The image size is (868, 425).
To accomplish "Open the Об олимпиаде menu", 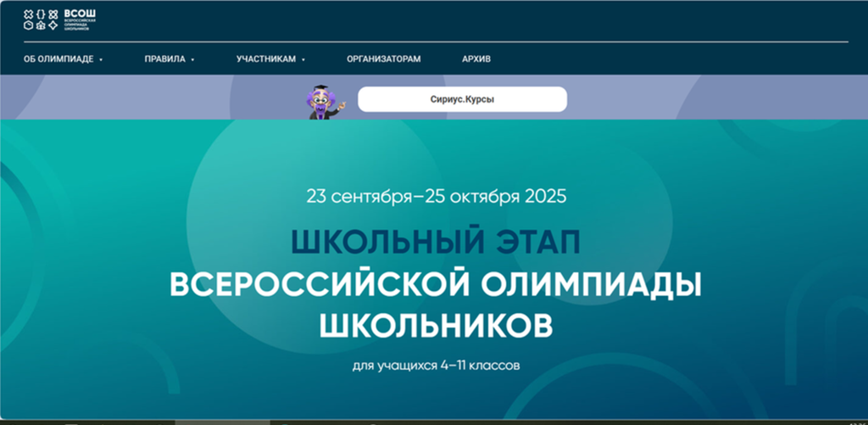I will coord(59,59).
